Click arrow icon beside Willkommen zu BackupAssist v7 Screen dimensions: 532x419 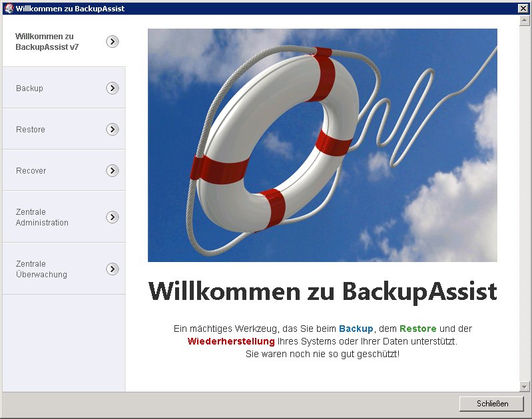click(x=113, y=42)
